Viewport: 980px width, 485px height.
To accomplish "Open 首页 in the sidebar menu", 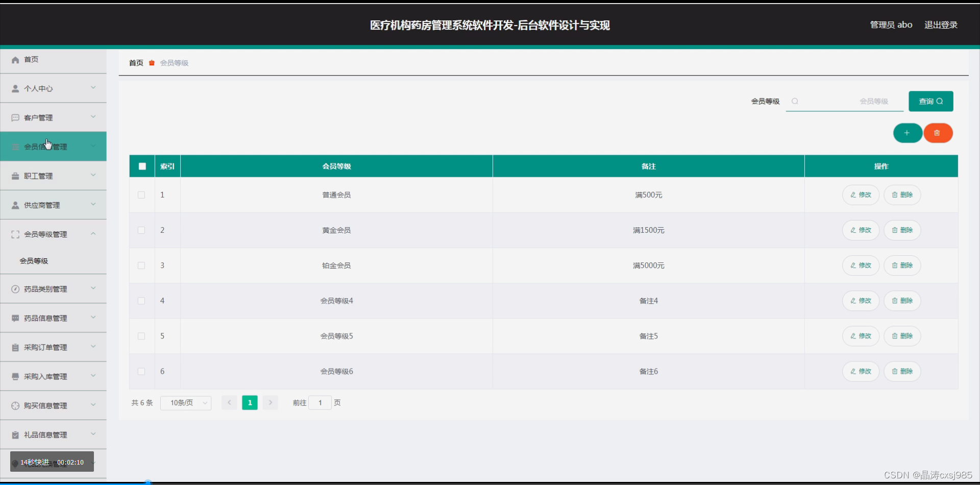I will pos(53,60).
